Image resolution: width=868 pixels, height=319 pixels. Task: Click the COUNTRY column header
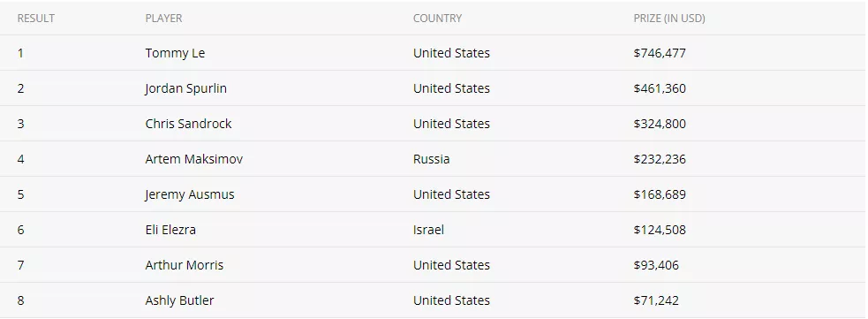tap(437, 19)
